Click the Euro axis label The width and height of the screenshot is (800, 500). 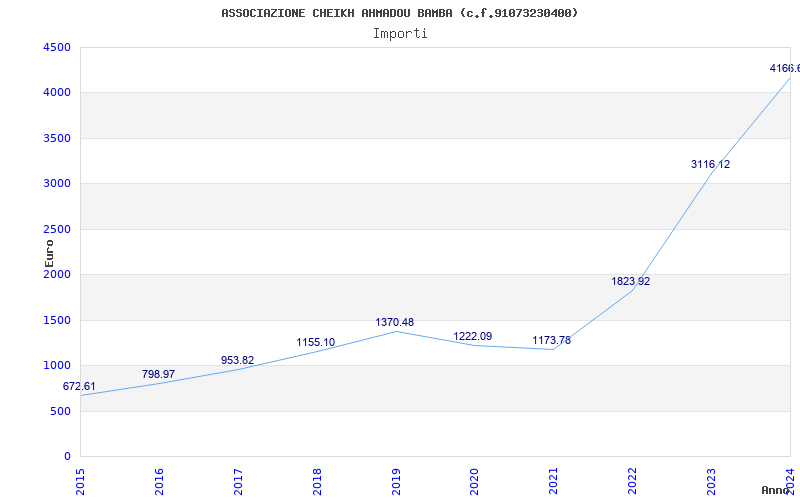(49, 253)
